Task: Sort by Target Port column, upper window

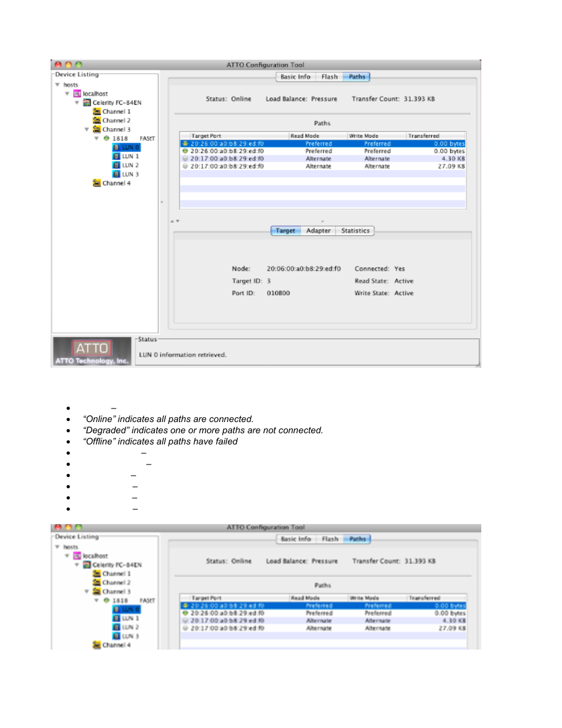Action: coord(234,136)
